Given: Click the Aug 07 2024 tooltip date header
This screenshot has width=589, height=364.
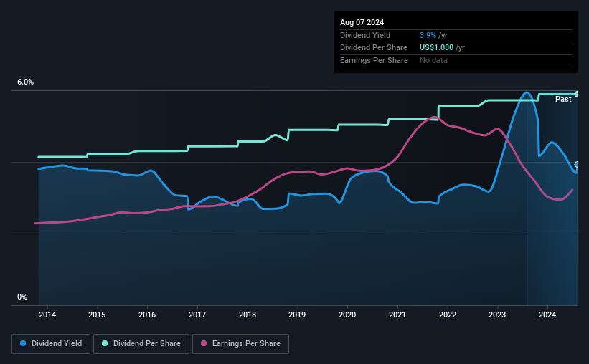Looking at the screenshot, I should pos(362,22).
